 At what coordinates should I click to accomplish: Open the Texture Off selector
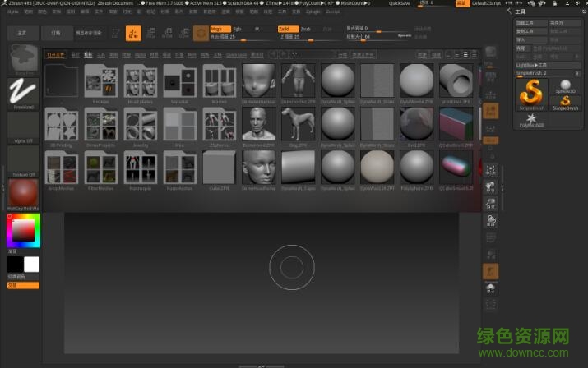click(x=23, y=161)
